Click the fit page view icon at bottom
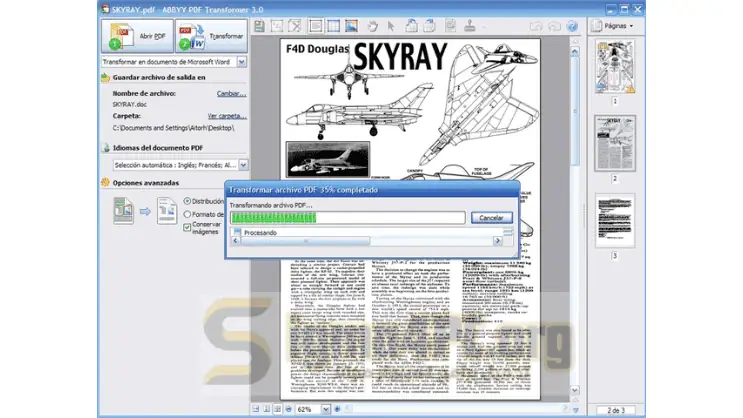Image resolution: width=743 pixels, height=418 pixels. point(277,409)
